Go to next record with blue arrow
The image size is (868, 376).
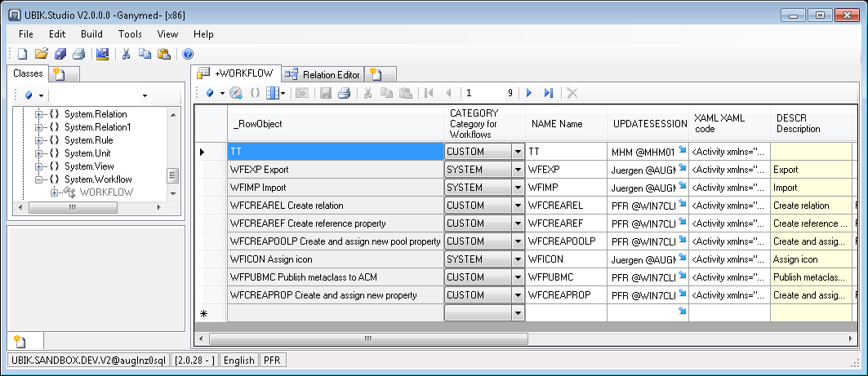(x=529, y=93)
